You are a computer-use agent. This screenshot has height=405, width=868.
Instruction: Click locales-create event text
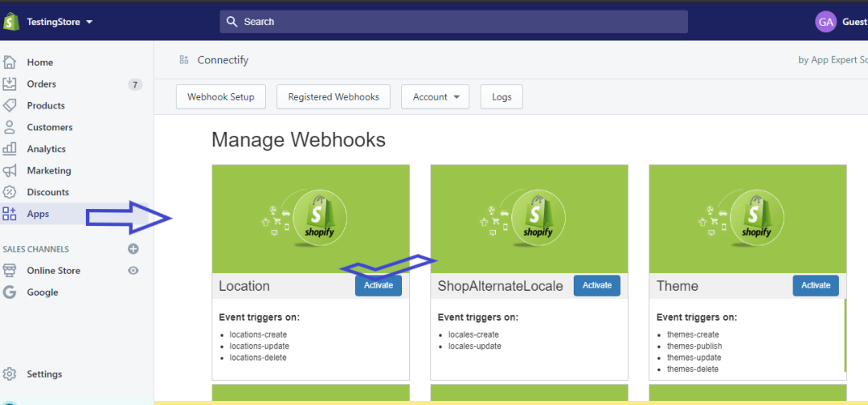(x=474, y=334)
